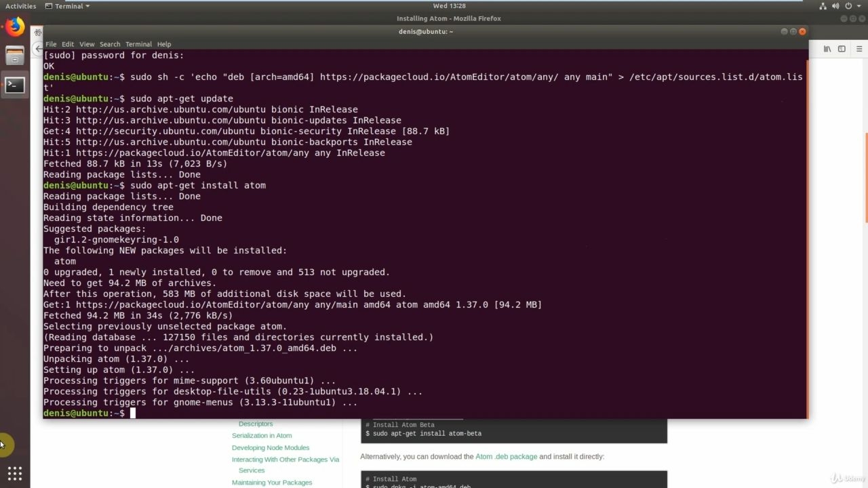Open the Firefox hamburger menu
Image resolution: width=868 pixels, height=488 pixels.
pos(859,49)
